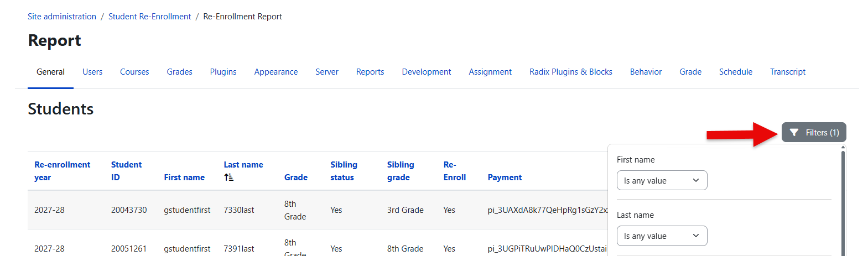
Task: Sort by First name column header
Action: click(184, 177)
